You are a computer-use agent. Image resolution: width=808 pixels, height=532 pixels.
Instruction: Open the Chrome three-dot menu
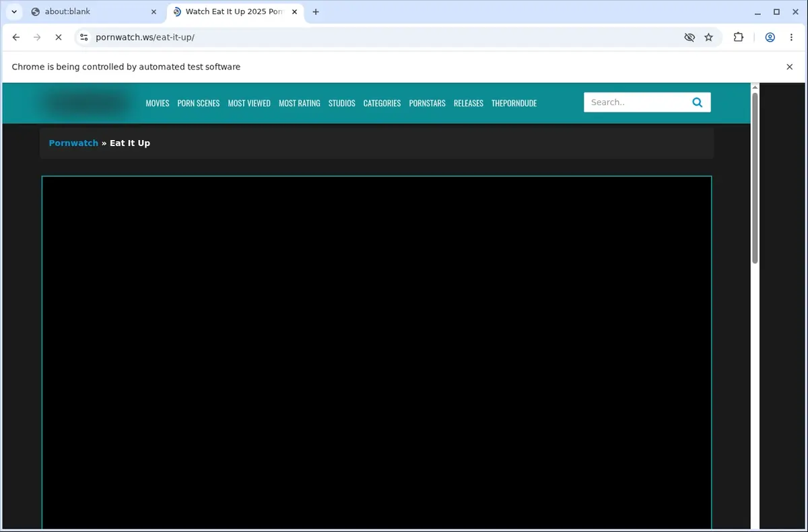pos(791,38)
